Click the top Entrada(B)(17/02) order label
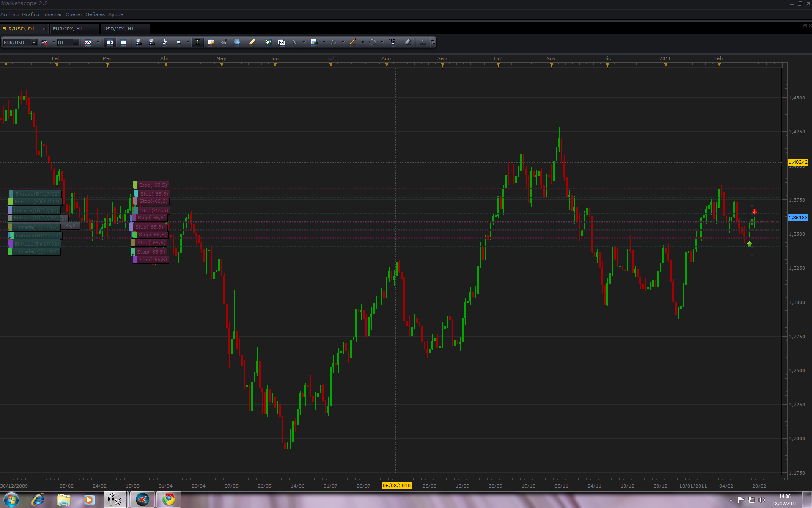This screenshot has height=508, width=812. (37, 194)
